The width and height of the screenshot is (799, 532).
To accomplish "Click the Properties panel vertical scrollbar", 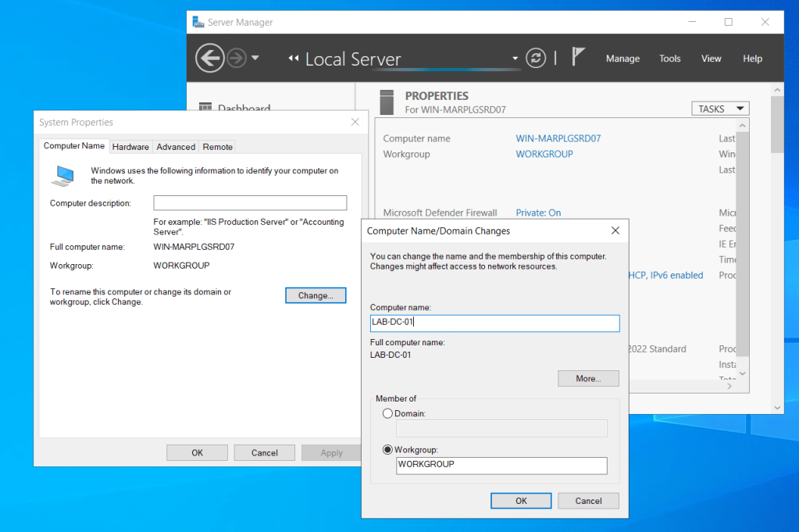I will tap(743, 234).
